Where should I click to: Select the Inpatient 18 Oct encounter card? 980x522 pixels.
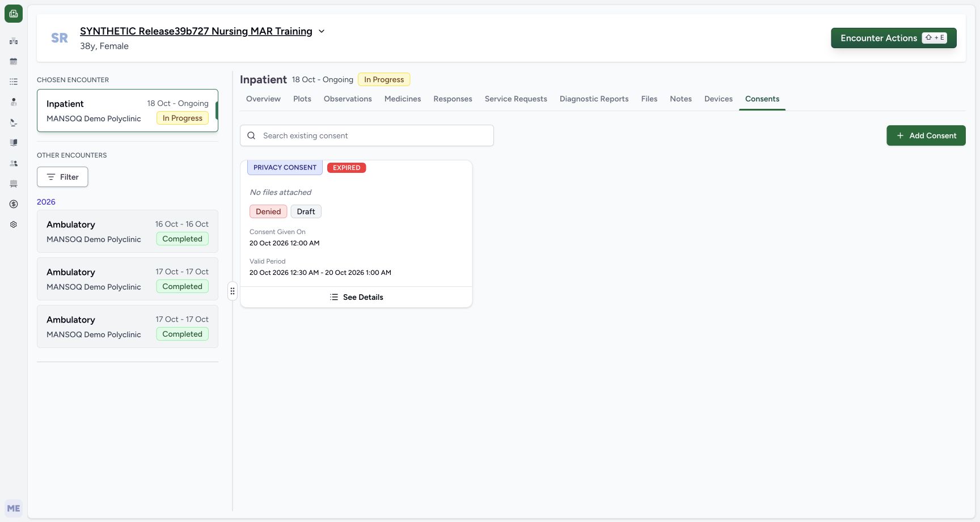[x=128, y=111]
